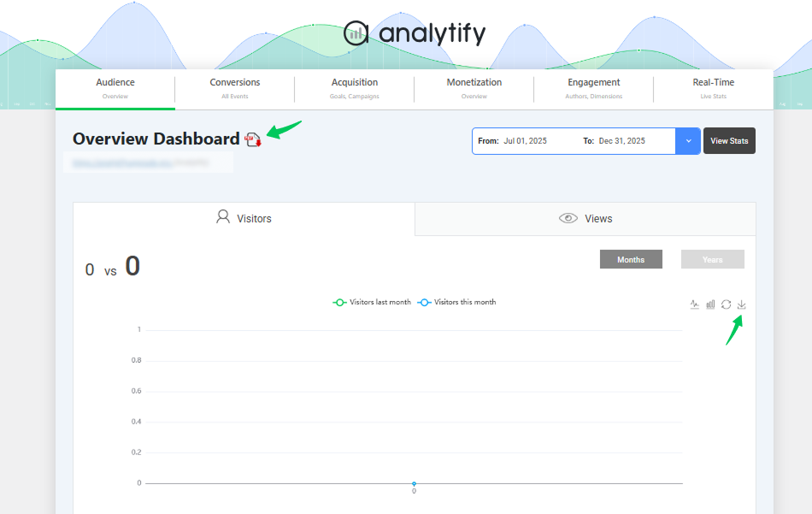812x514 pixels.
Task: Click the From date Jul 01, 2025
Action: (525, 141)
